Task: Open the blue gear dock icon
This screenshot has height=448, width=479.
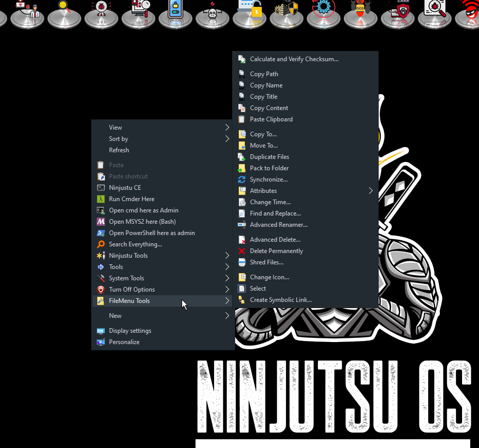Action: 324,14
